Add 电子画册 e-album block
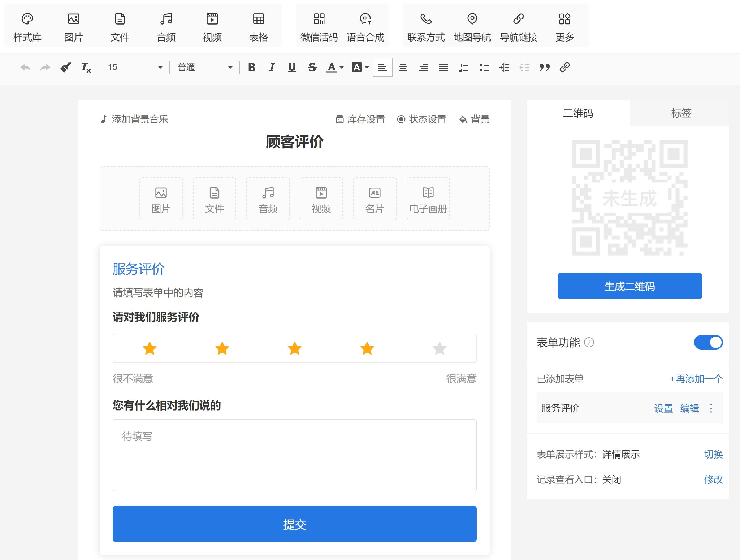 [x=428, y=199]
